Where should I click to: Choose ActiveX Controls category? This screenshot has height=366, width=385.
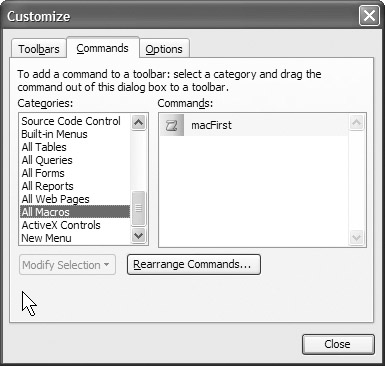[x=61, y=225]
